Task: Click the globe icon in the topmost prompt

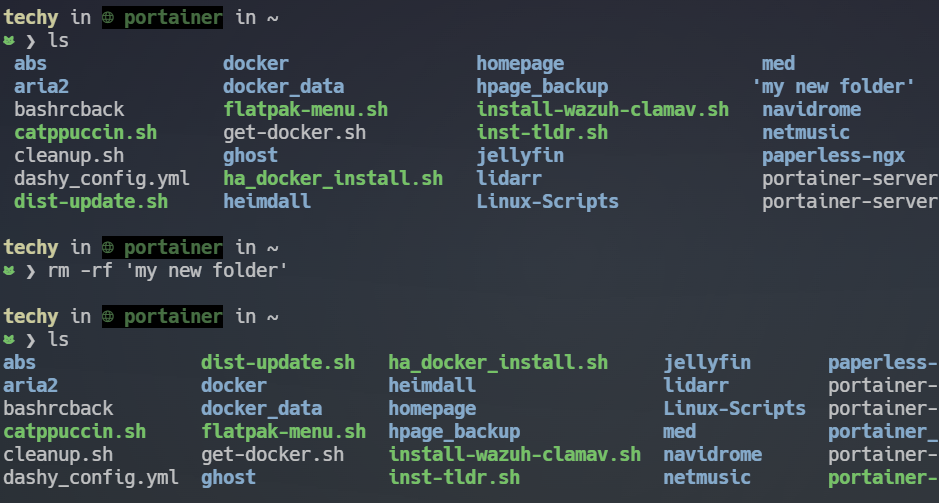Action: (110, 18)
